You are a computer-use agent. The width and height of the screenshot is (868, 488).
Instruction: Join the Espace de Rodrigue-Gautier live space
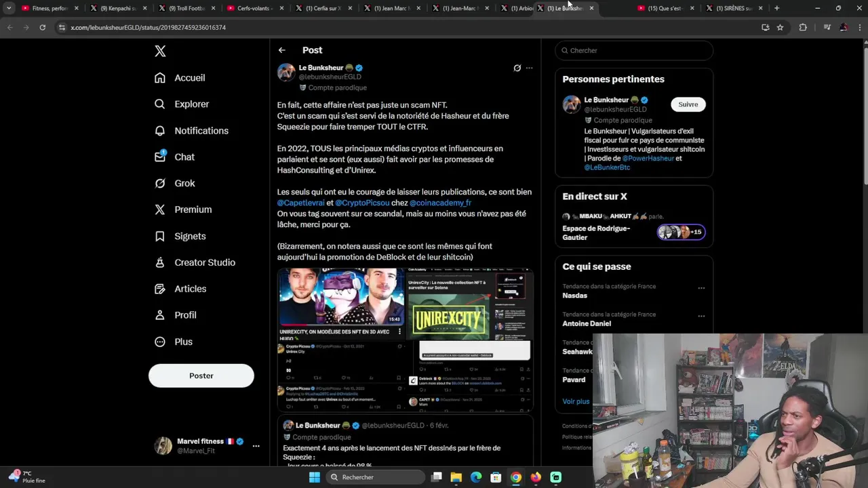(x=596, y=232)
